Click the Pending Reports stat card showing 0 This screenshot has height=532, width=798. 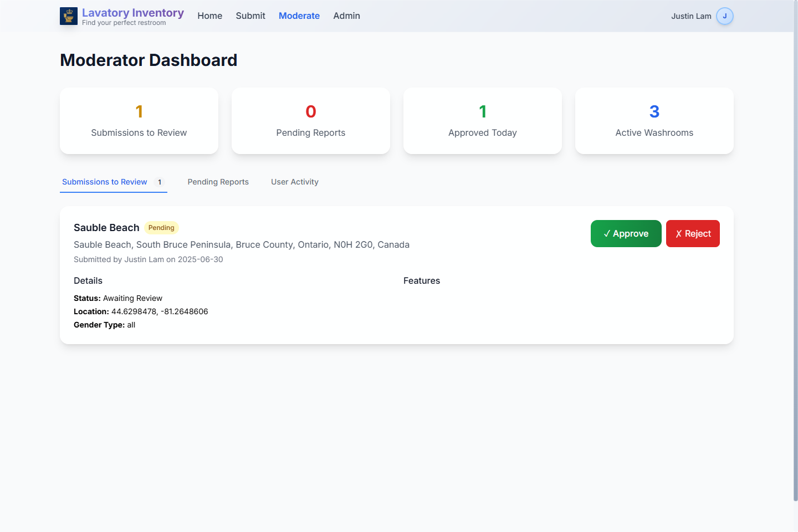point(311,121)
